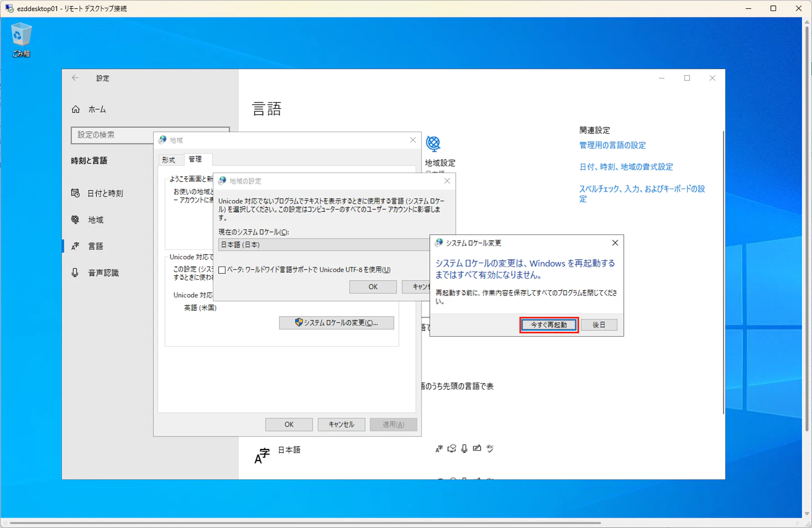812x528 pixels.
Task: Click OK in the 地域の設定 dialog
Action: (x=373, y=287)
